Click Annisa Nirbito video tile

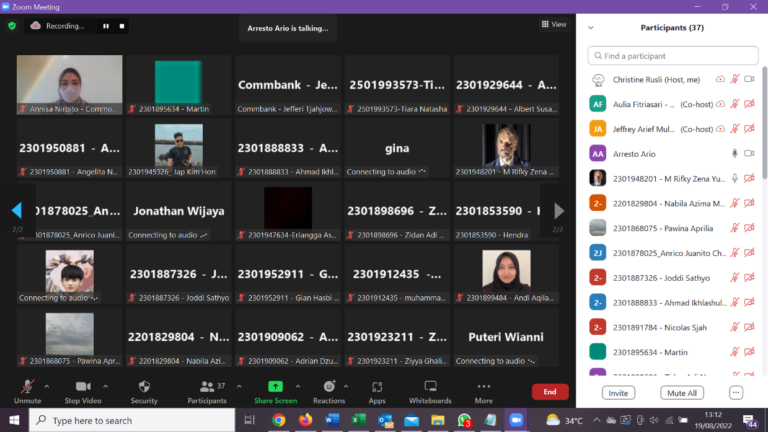click(70, 85)
